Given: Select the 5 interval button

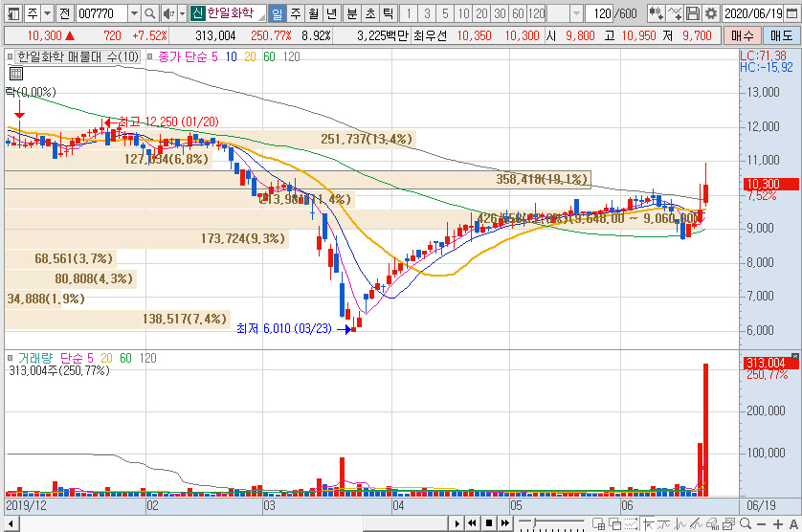Looking at the screenshot, I should (445, 13).
